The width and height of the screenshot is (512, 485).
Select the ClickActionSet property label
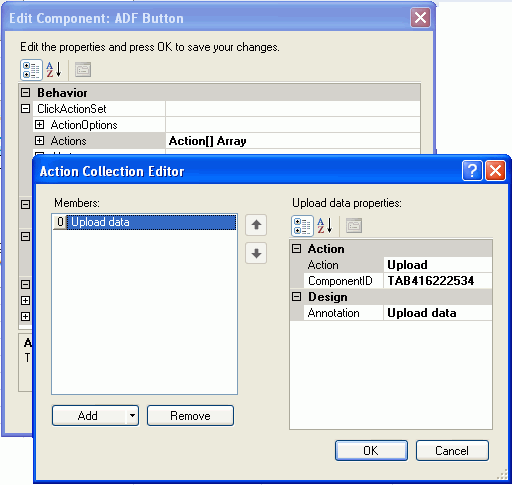[72, 109]
